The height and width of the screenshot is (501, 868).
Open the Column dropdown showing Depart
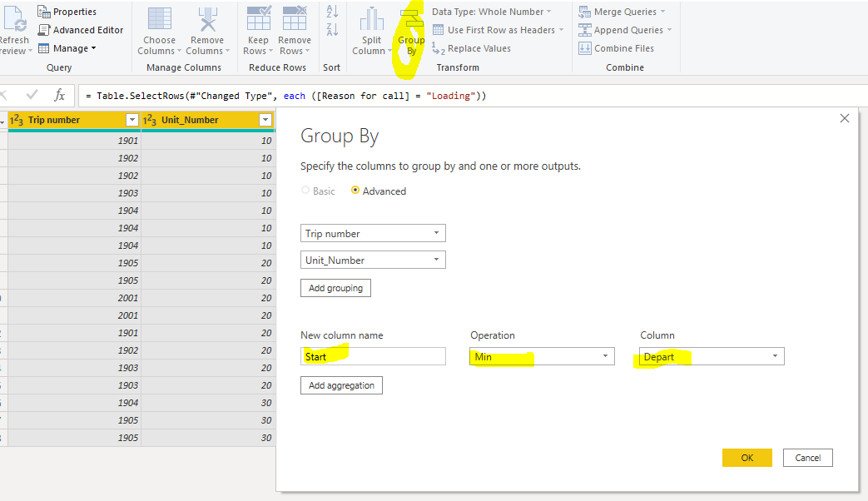712,356
